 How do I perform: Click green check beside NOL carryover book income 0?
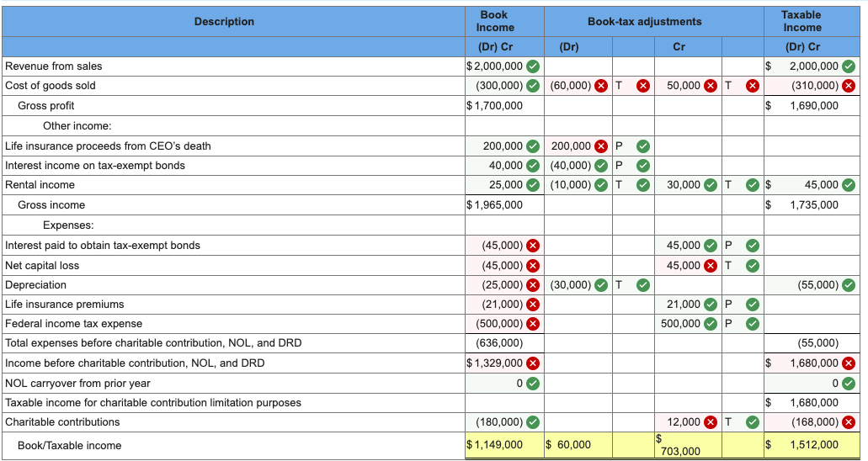point(533,384)
